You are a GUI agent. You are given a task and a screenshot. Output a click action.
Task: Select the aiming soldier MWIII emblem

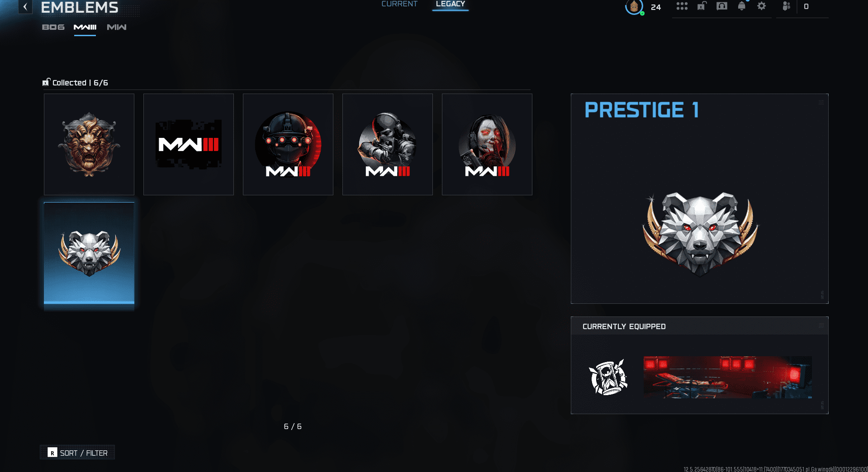(388, 144)
